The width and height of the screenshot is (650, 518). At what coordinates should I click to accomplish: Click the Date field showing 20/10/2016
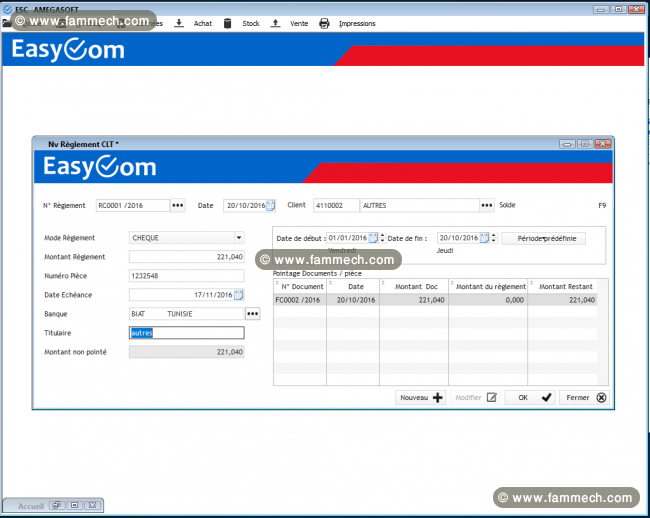[x=245, y=205]
